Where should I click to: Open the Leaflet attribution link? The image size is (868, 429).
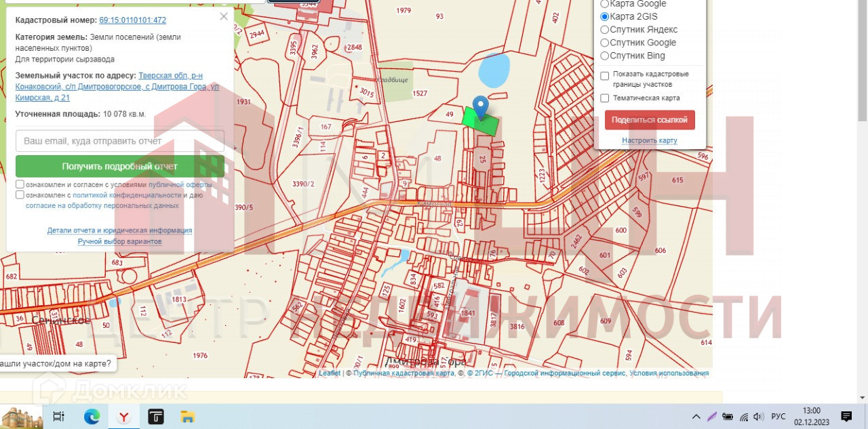331,373
